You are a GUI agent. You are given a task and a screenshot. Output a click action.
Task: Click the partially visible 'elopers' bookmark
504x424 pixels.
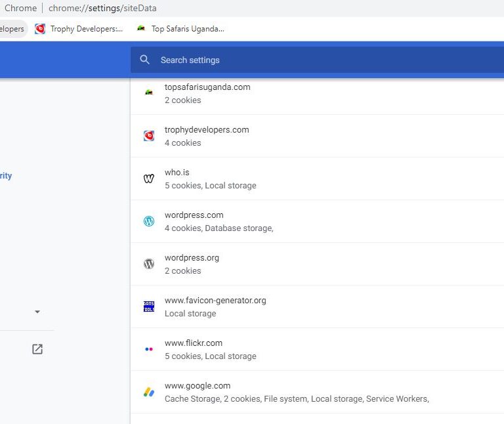pos(12,29)
